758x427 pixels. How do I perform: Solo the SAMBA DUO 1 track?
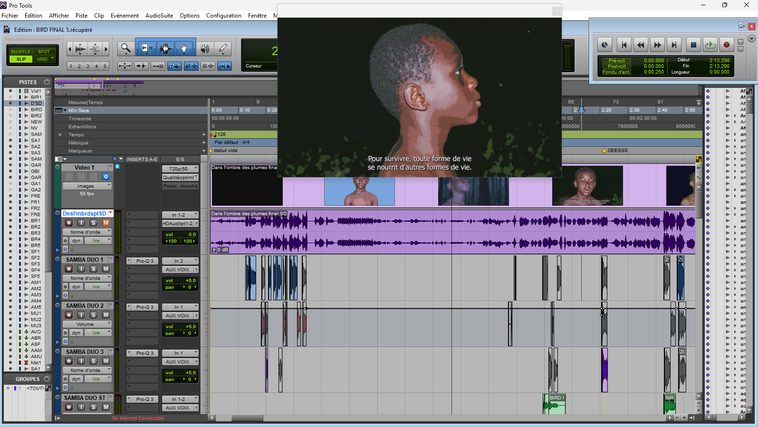93,269
